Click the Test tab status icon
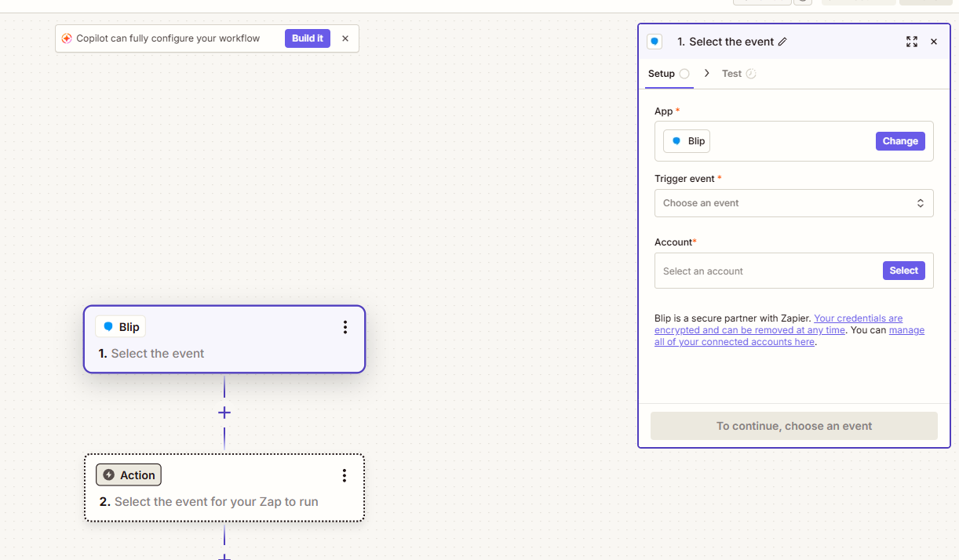 [x=751, y=74]
